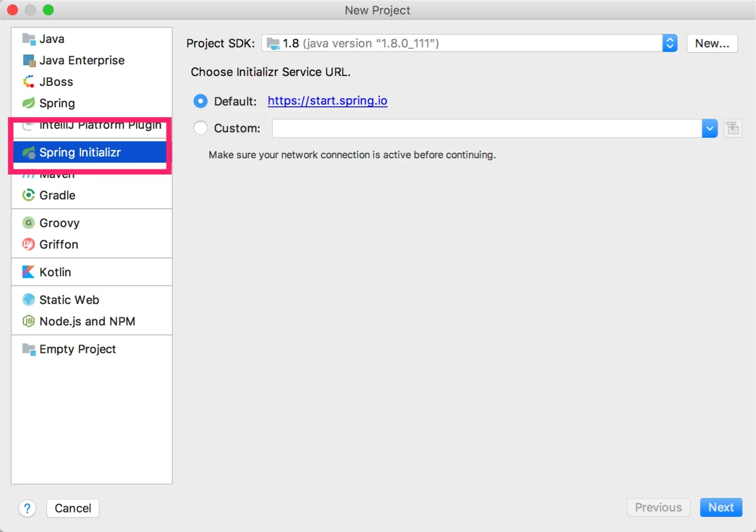The image size is (756, 532).
Task: Click the Static Web globe icon
Action: coord(29,300)
